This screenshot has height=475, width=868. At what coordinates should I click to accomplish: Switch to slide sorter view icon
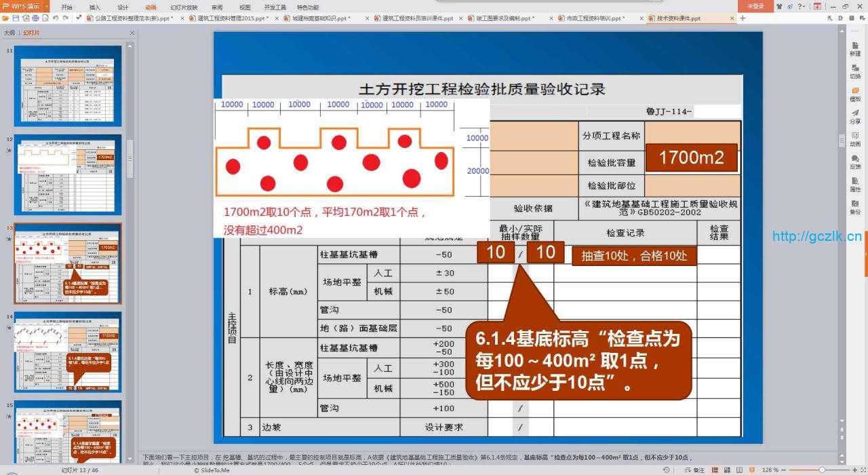pyautogui.click(x=726, y=470)
